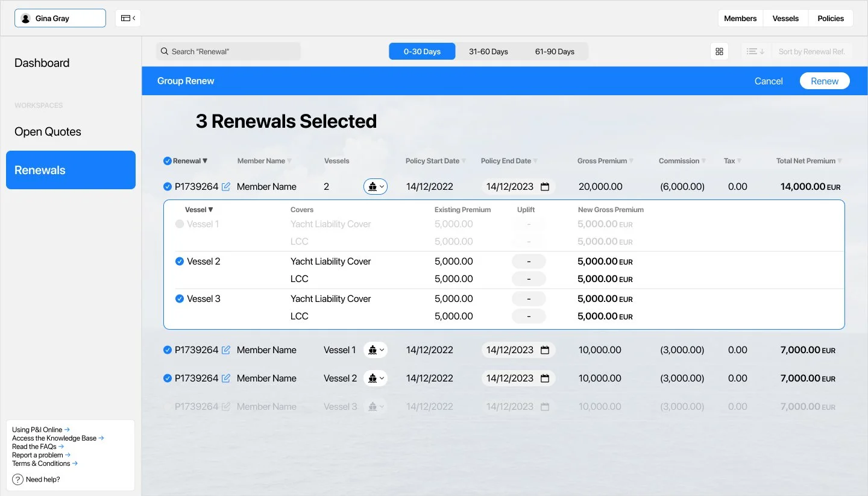The height and width of the screenshot is (496, 868).
Task: Uncheck Vessel 3 in the expanded vessel list
Action: (x=180, y=299)
